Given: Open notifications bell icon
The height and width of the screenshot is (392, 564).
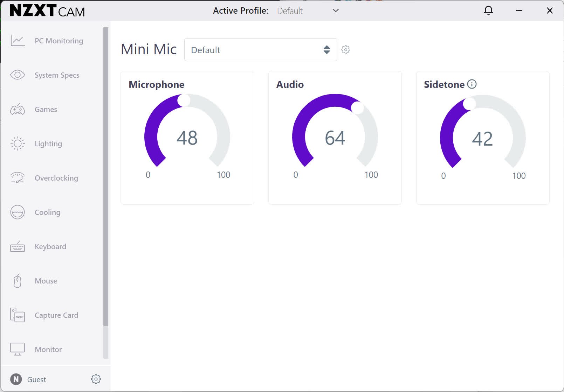Looking at the screenshot, I should point(488,10).
